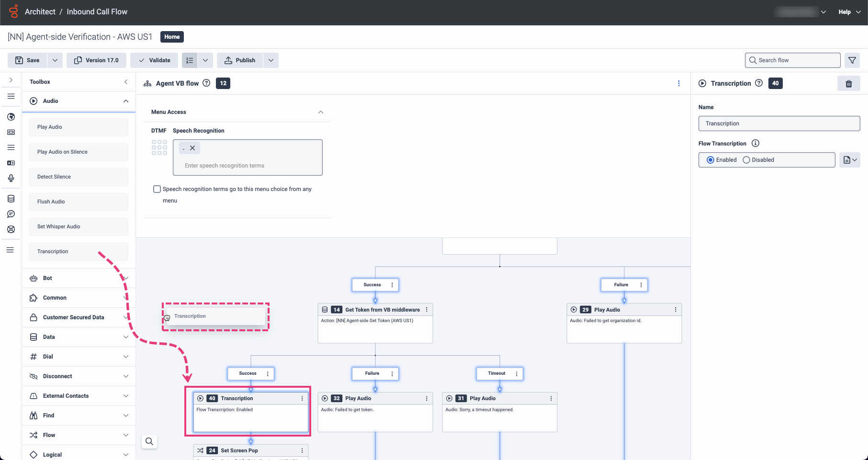Check speech recognition terms from any menu
This screenshot has width=868, height=460.
(157, 189)
